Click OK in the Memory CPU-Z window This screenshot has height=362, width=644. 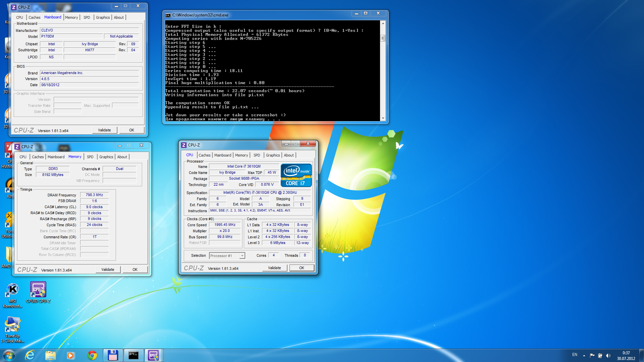point(135,269)
